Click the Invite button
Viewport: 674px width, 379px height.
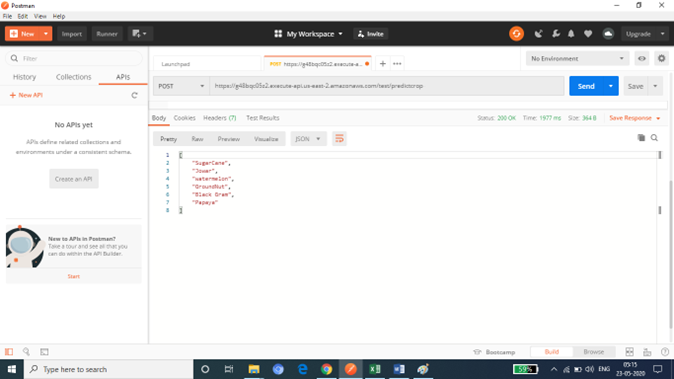tap(371, 34)
